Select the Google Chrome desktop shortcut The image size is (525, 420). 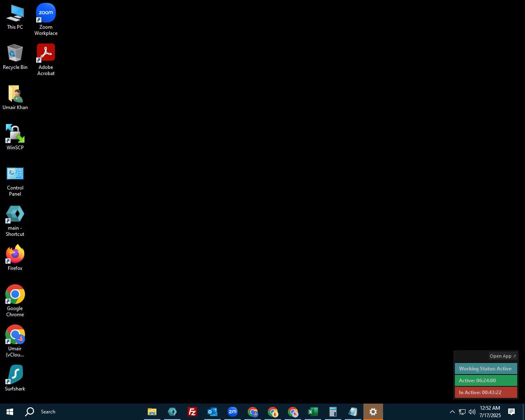coord(15,301)
